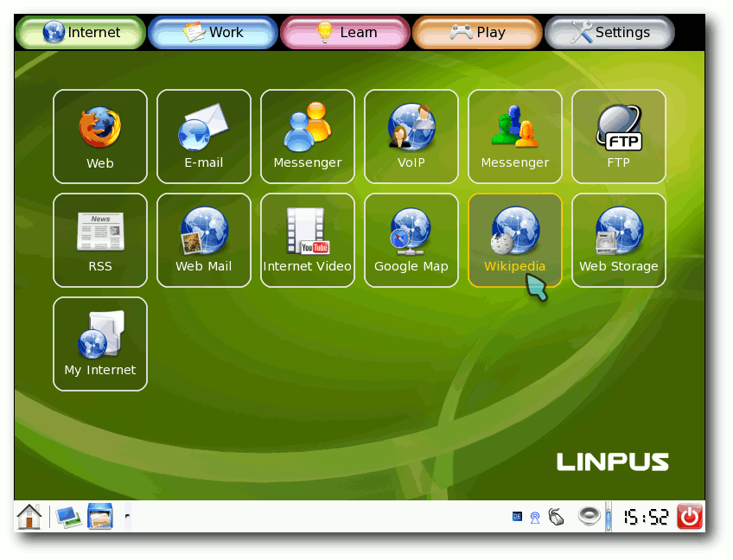Click the home icon in the taskbar
Viewport: 733px width, 560px height.
coord(29,517)
